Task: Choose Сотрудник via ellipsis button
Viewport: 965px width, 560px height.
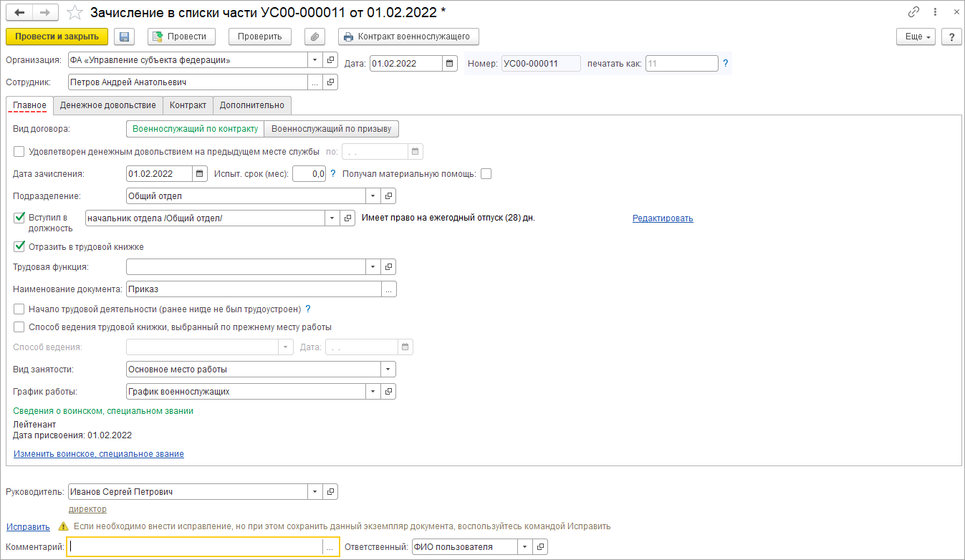Action: pyautogui.click(x=315, y=82)
